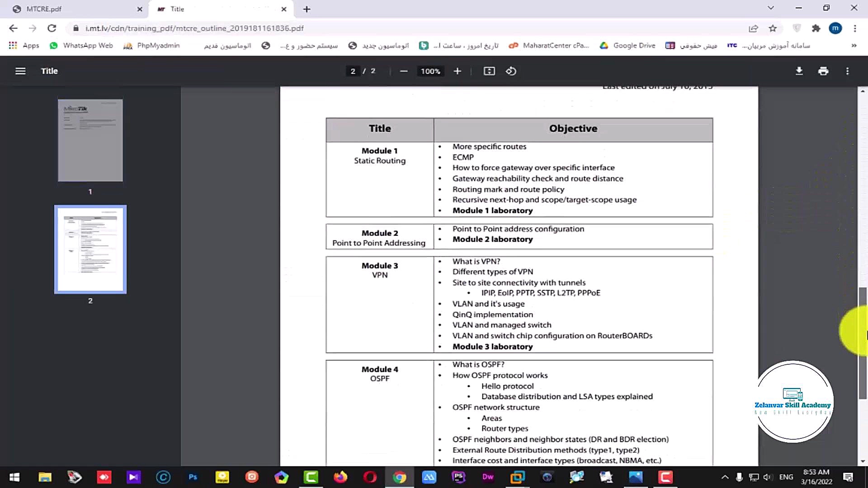This screenshot has width=868, height=488.
Task: Select page 1 thumbnail
Action: pos(90,140)
